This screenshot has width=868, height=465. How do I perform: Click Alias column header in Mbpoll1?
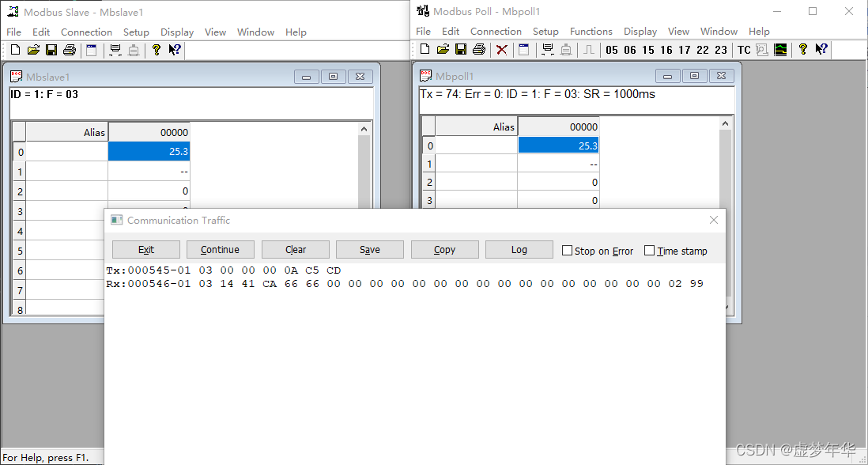pos(476,127)
